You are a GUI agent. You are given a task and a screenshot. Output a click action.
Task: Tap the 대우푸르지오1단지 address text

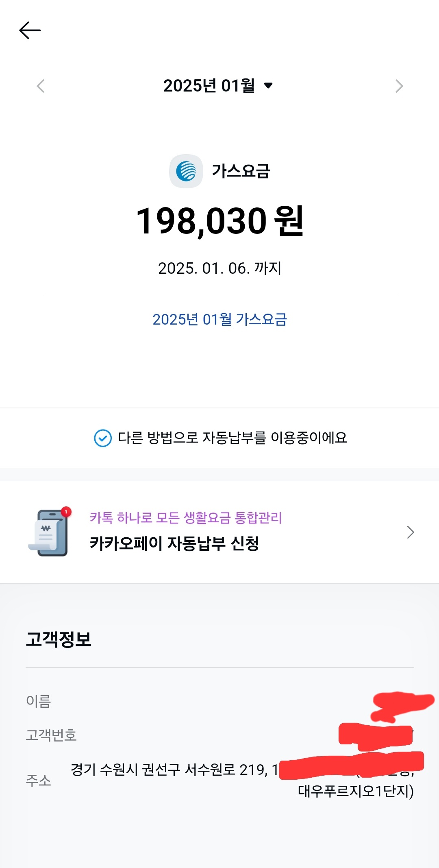click(x=355, y=792)
